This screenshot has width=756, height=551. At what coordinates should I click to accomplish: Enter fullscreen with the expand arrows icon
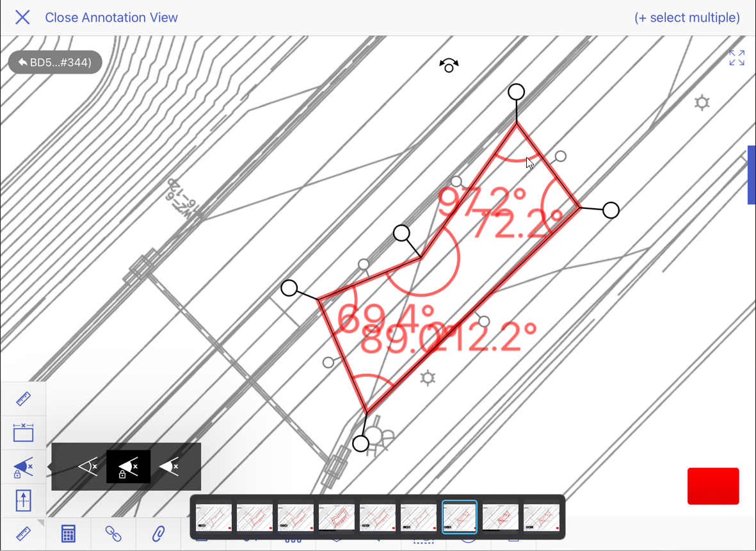pos(736,58)
